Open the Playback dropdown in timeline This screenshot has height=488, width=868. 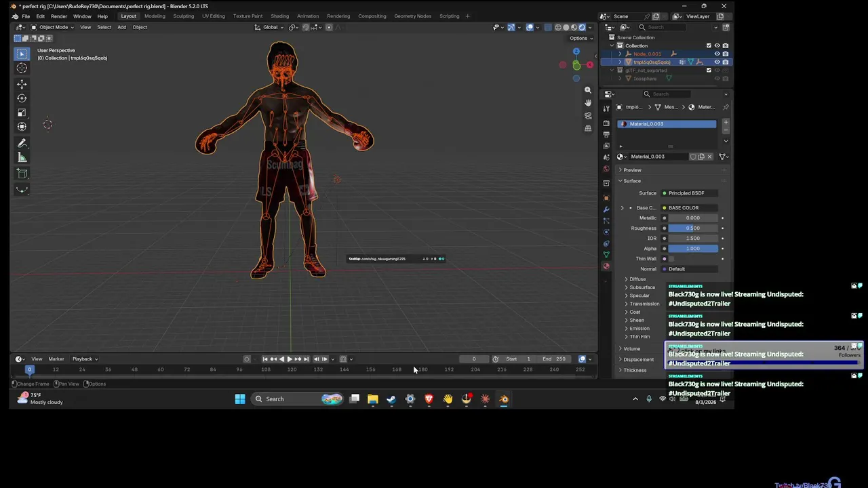coord(85,359)
